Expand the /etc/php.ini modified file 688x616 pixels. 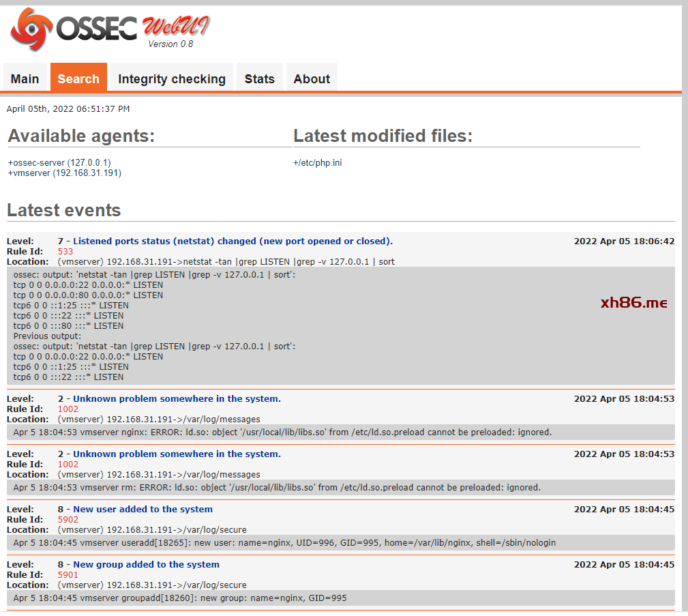pyautogui.click(x=317, y=163)
